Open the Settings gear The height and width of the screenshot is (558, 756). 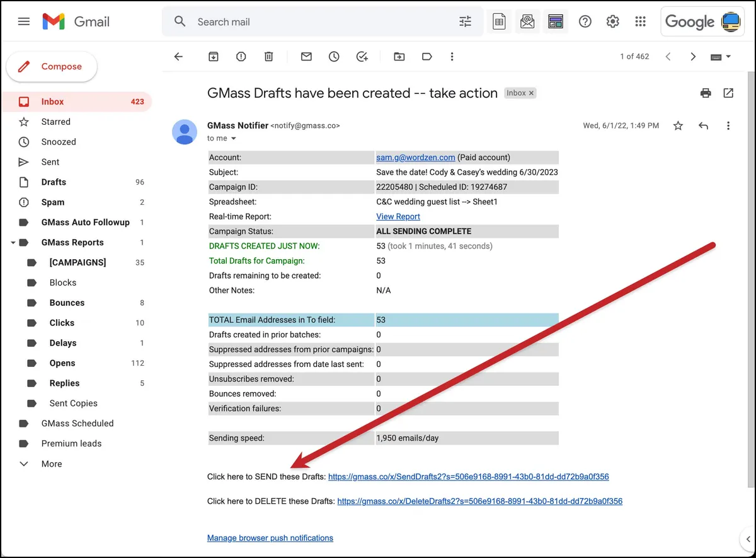(613, 21)
